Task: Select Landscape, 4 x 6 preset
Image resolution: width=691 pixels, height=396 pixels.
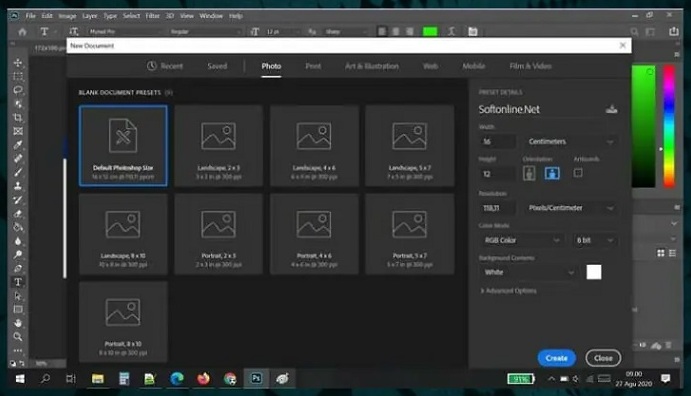Action: tap(314, 145)
